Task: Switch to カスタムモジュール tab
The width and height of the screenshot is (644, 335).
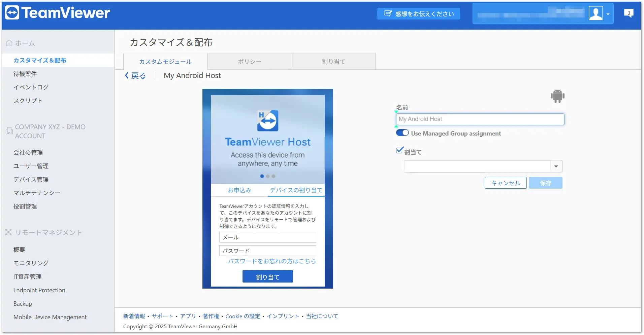Action: [165, 62]
